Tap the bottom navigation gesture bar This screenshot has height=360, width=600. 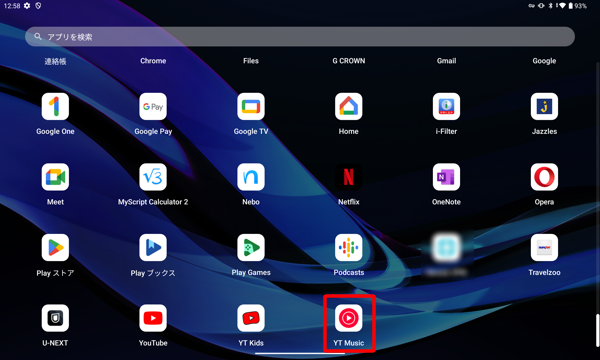click(x=300, y=353)
